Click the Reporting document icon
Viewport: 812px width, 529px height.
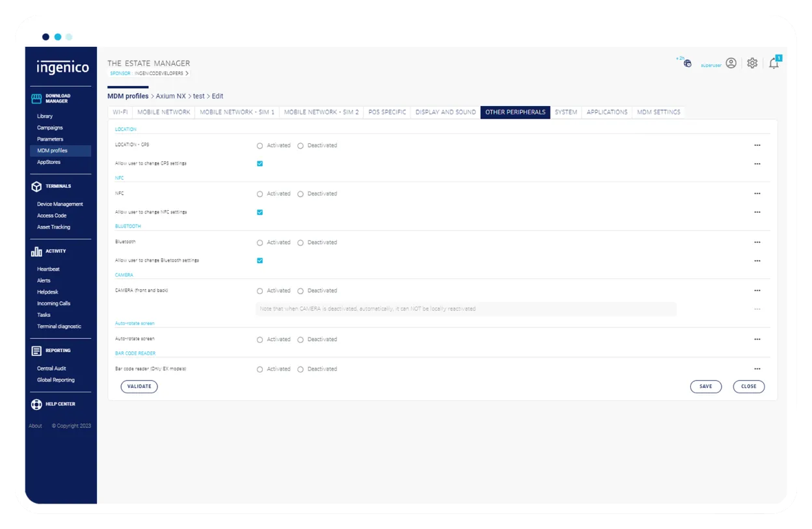coord(36,351)
